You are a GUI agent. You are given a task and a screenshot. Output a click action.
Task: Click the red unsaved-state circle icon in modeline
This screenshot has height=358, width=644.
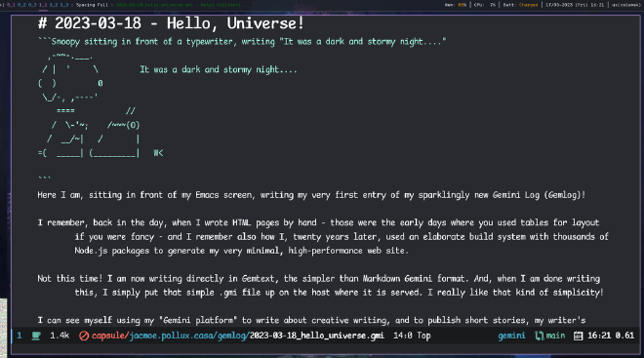click(84, 336)
